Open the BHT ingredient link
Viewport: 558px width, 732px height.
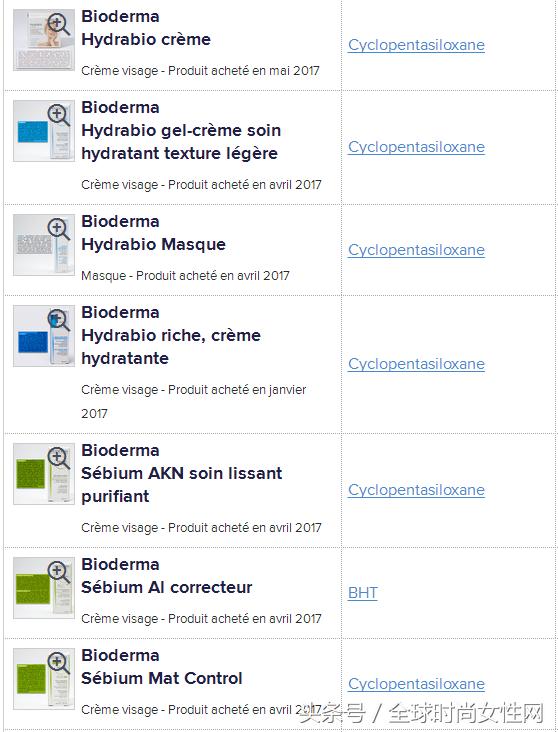(x=363, y=592)
